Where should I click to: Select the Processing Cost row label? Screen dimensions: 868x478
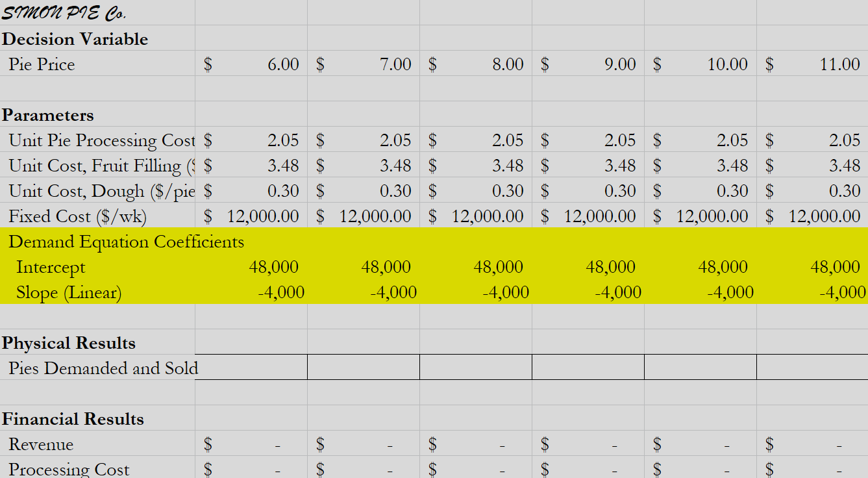coord(69,469)
